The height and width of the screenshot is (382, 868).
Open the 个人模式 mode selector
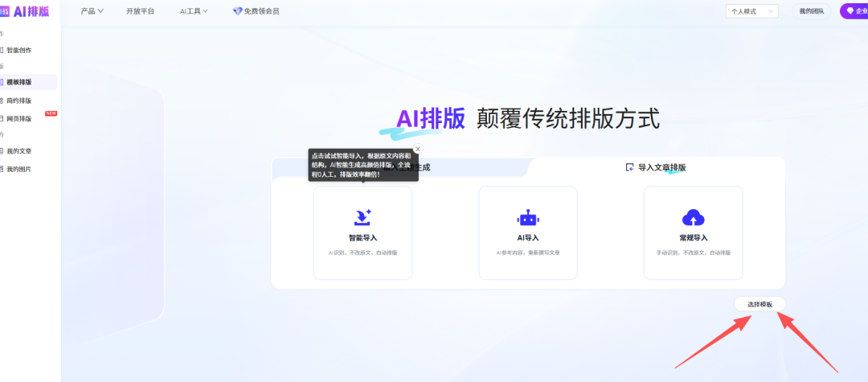(751, 11)
